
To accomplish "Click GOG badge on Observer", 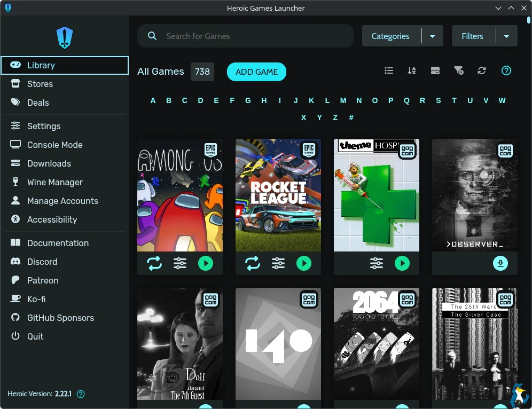I will [505, 151].
